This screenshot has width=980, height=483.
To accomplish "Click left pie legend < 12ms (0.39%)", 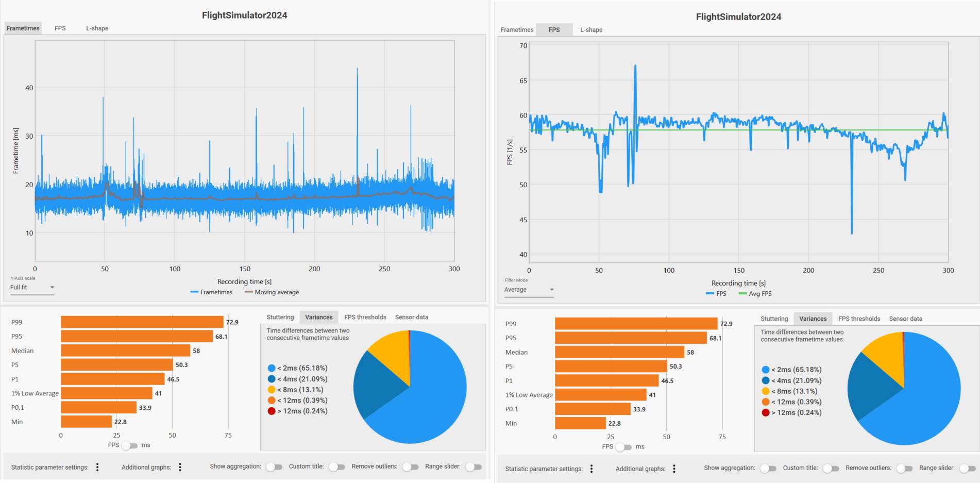I will (297, 401).
